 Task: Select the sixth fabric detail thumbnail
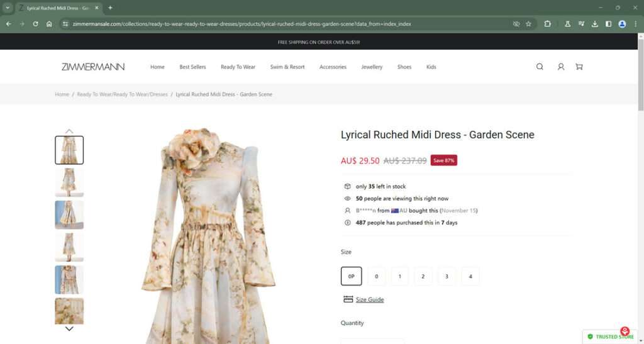[69, 311]
